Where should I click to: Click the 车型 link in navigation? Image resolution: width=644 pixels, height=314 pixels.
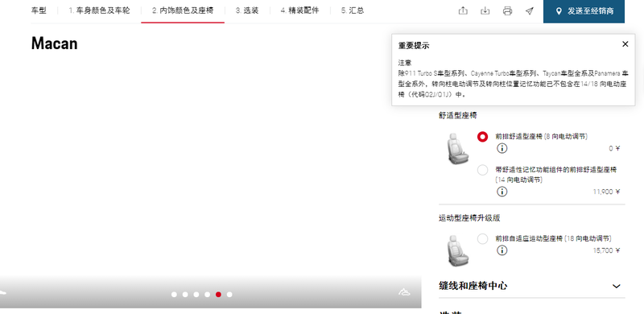coord(39,10)
